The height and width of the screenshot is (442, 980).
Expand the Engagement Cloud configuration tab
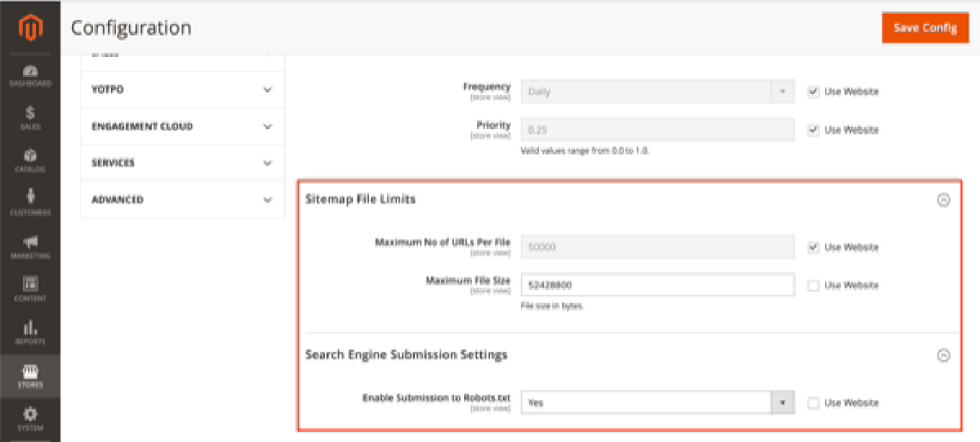182,126
